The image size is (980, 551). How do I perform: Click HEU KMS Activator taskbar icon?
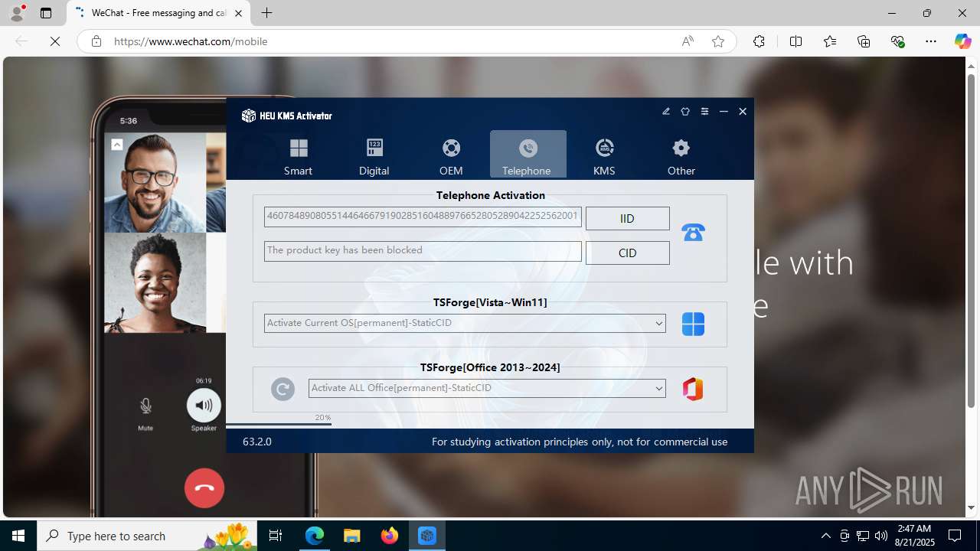[x=427, y=536]
